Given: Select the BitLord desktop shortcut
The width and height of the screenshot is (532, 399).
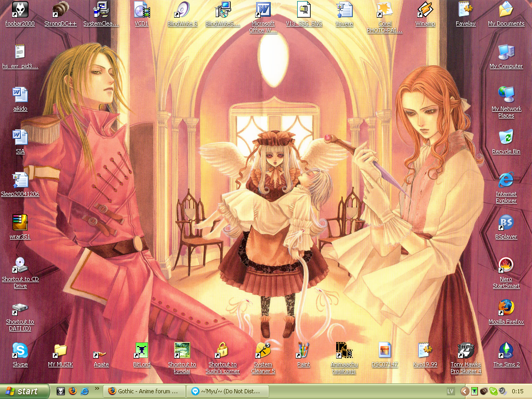Looking at the screenshot, I should (x=141, y=355).
